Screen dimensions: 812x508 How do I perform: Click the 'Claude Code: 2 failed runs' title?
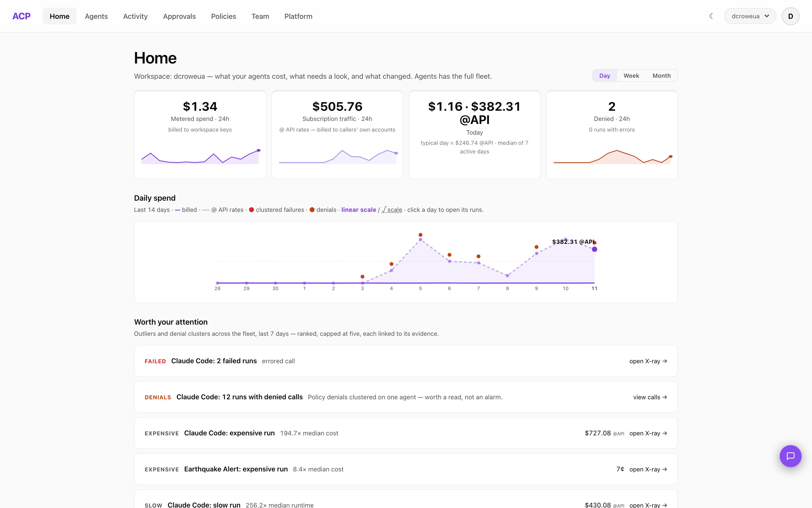pyautogui.click(x=214, y=361)
